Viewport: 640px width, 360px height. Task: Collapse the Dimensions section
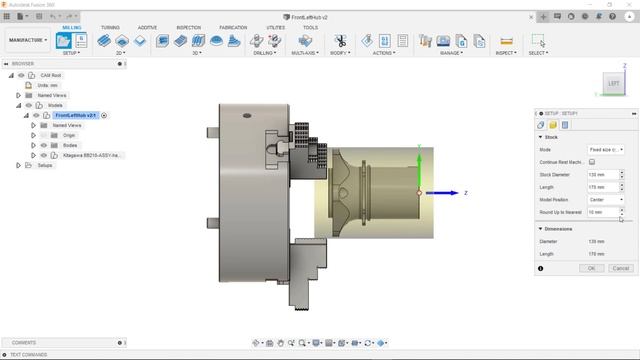tap(540, 229)
